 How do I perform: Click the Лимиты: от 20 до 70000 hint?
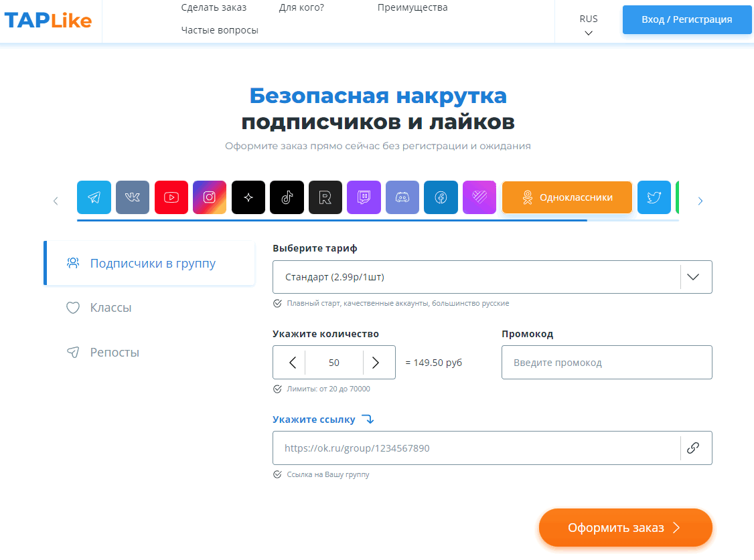[x=328, y=389]
